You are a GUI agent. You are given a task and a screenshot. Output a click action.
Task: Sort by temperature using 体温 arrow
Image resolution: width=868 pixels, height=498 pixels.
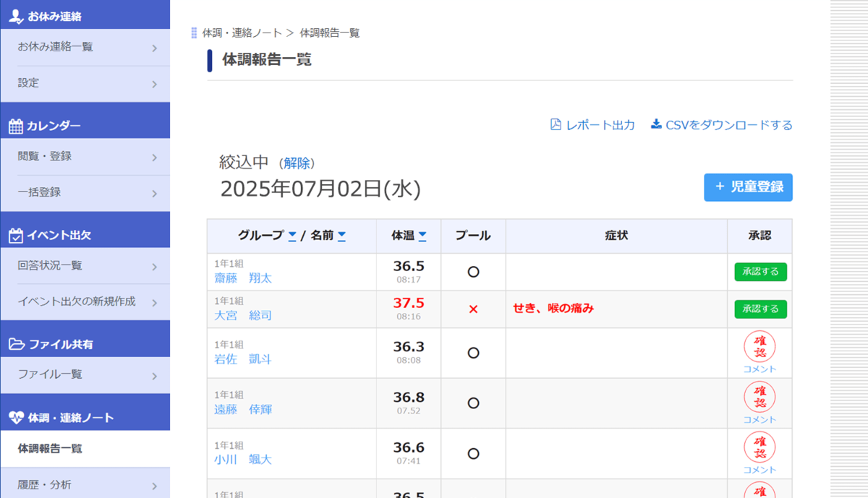tap(422, 236)
